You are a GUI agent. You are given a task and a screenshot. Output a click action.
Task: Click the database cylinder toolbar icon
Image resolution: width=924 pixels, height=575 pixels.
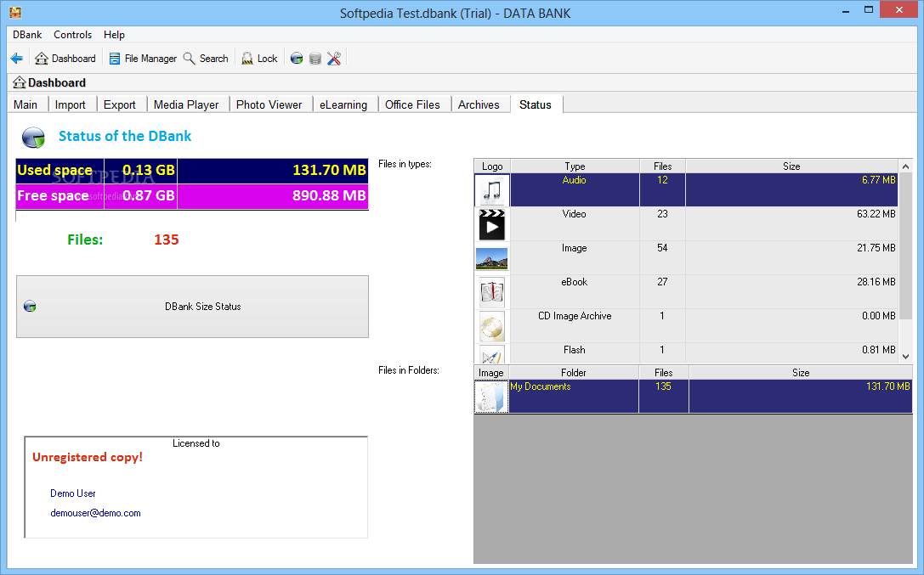click(x=315, y=59)
